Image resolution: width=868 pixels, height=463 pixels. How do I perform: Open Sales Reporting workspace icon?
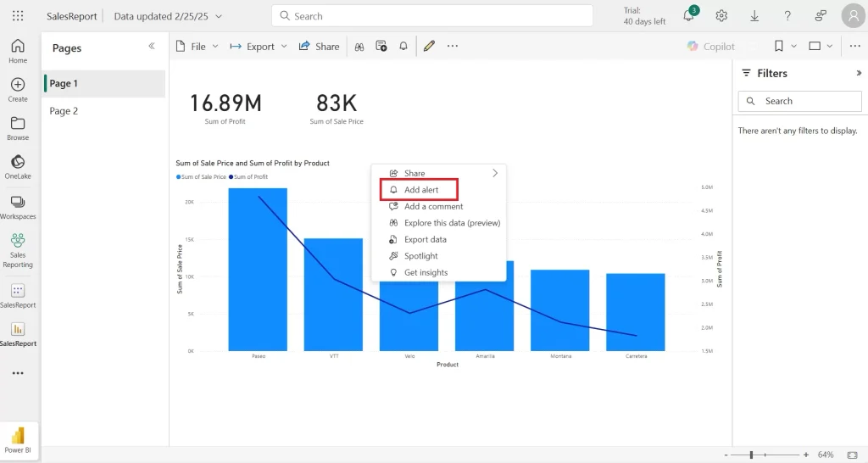coord(18,250)
